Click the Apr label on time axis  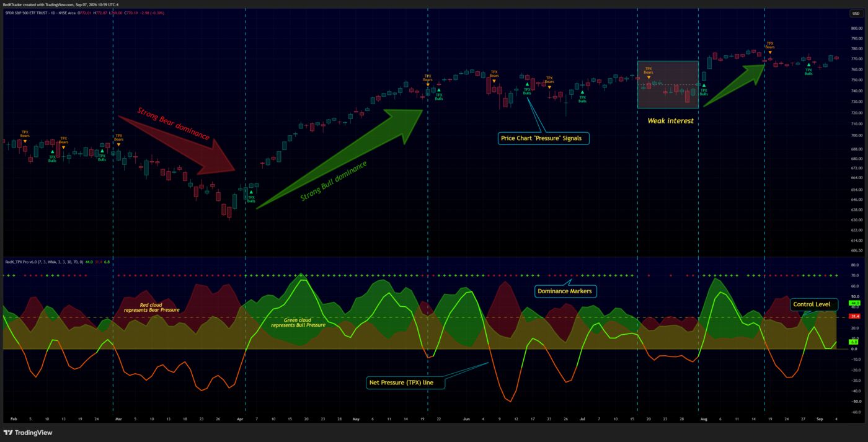(x=239, y=419)
